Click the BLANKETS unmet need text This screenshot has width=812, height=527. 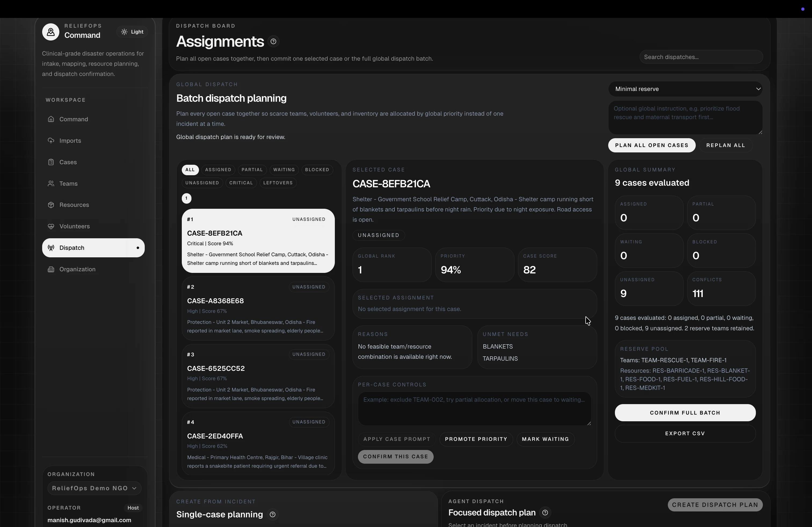[x=498, y=347]
